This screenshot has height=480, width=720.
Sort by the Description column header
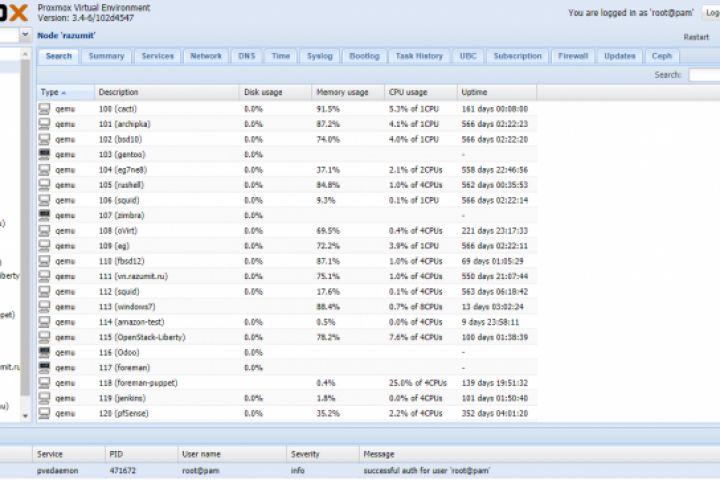(x=167, y=92)
